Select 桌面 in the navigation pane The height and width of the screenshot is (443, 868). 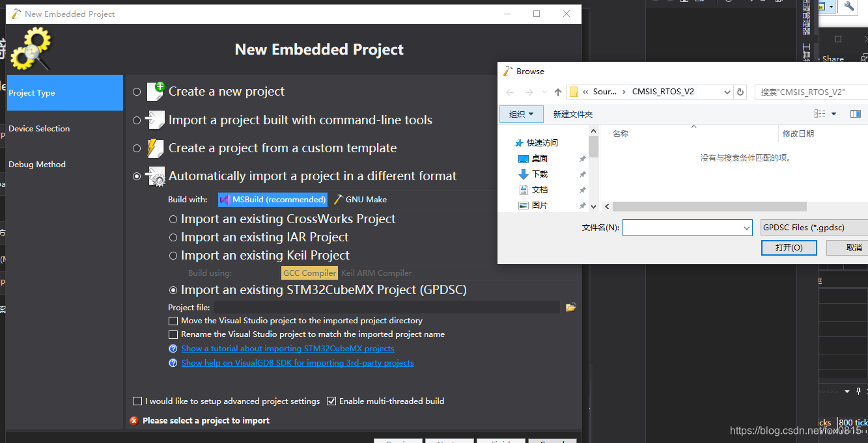coord(539,159)
